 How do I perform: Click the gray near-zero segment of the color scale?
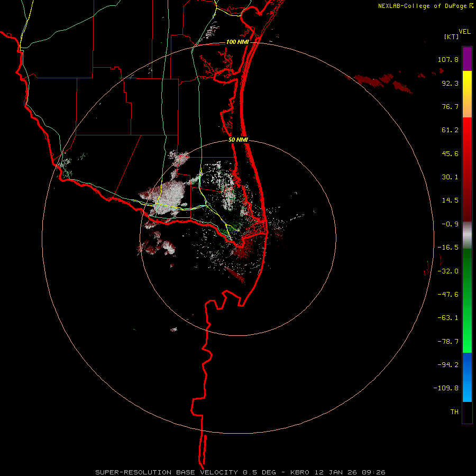click(467, 235)
